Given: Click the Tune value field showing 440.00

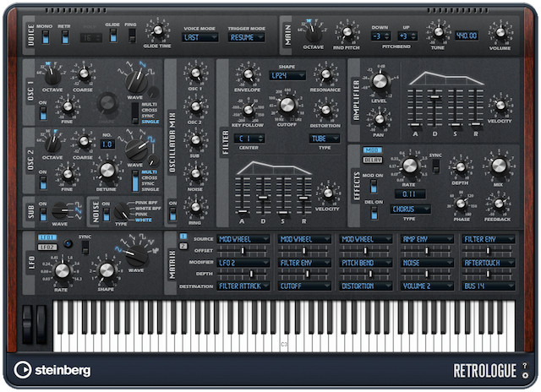Looking at the screenshot, I should (x=466, y=36).
